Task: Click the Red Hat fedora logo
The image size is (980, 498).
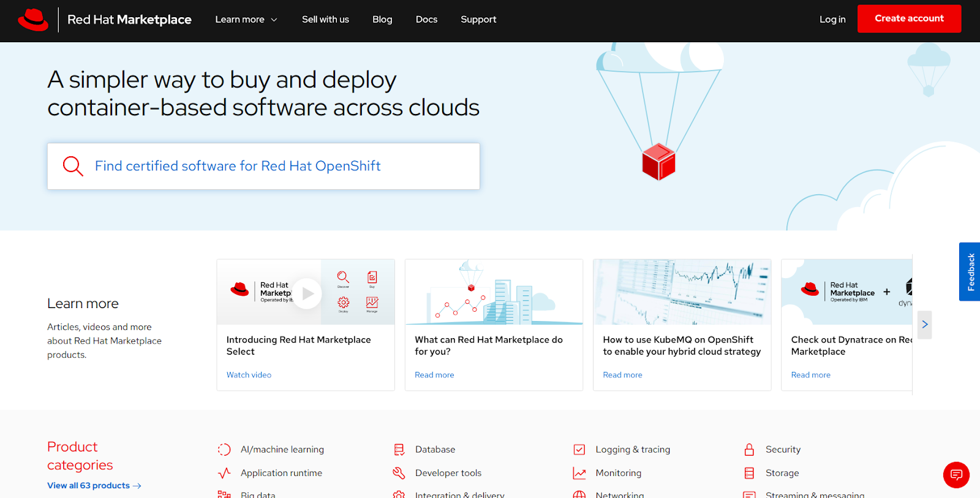Action: point(33,20)
